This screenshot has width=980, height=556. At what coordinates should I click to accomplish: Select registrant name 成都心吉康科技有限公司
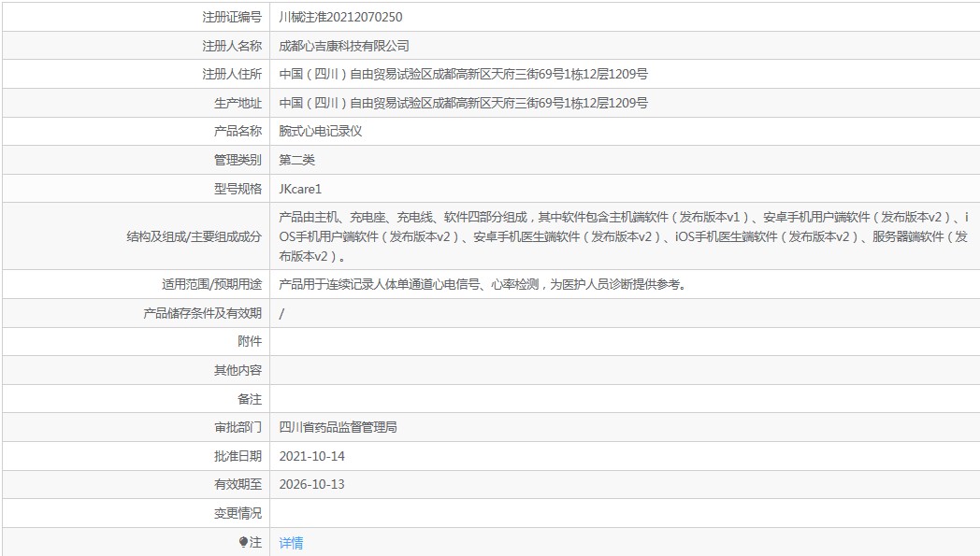(344, 46)
